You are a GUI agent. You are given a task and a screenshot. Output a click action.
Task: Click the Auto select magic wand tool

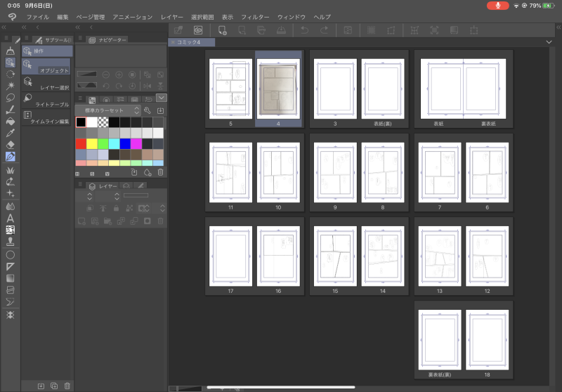click(x=11, y=85)
